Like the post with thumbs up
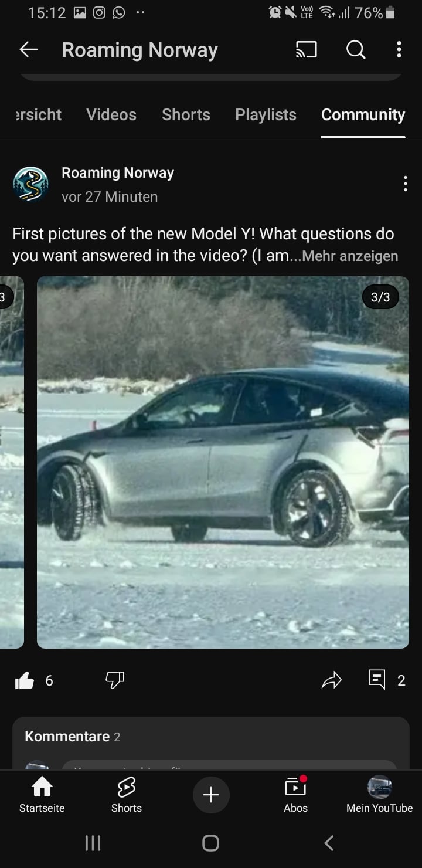 pos(24,680)
